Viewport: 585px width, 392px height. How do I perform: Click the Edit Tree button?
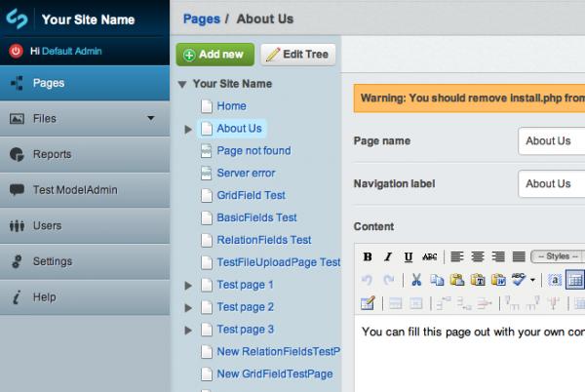(298, 55)
